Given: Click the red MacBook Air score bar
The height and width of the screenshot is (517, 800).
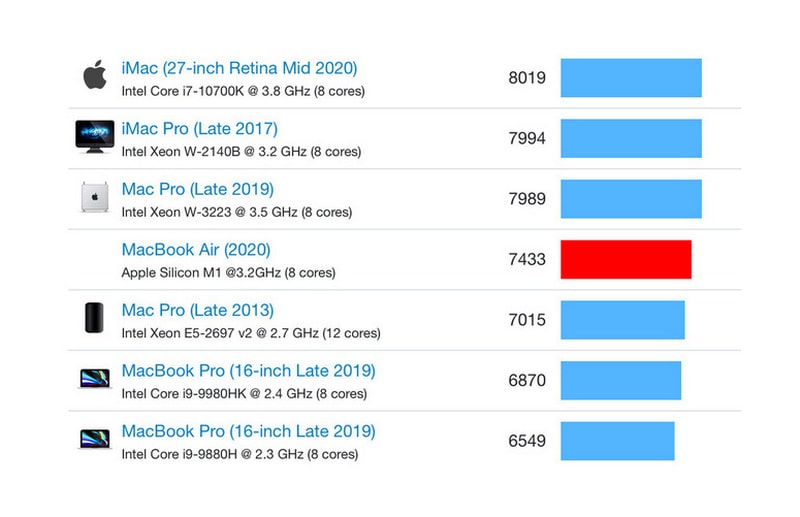Looking at the screenshot, I should pos(626,259).
